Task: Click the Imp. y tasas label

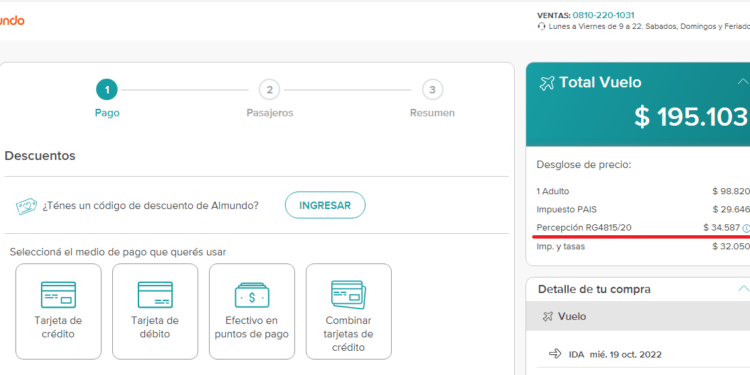Action: click(x=561, y=246)
